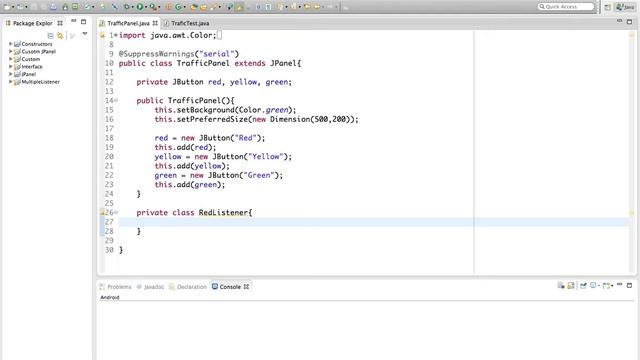Viewport: 640px width, 360px height.
Task: Collapse the constructor fold at line 14
Action: click(116, 100)
